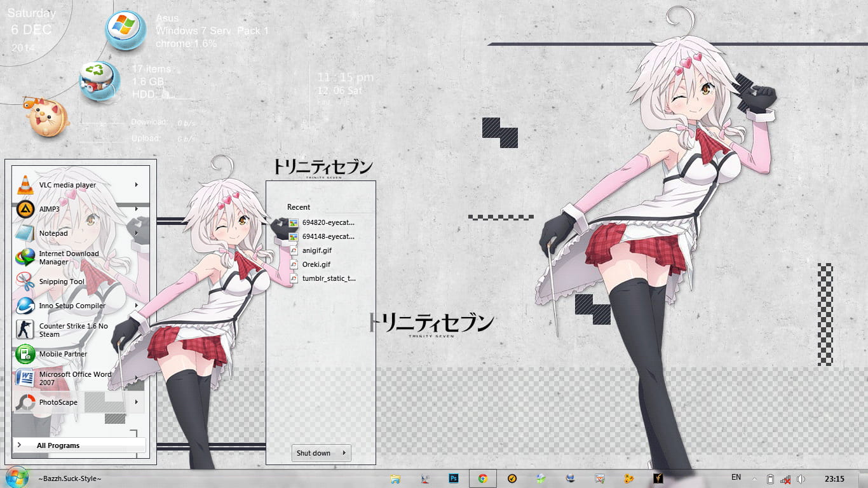Switch to Chrome in the taskbar

point(483,478)
